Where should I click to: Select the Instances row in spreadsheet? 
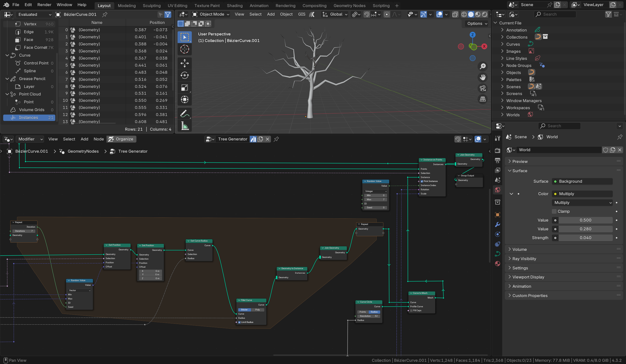point(29,118)
